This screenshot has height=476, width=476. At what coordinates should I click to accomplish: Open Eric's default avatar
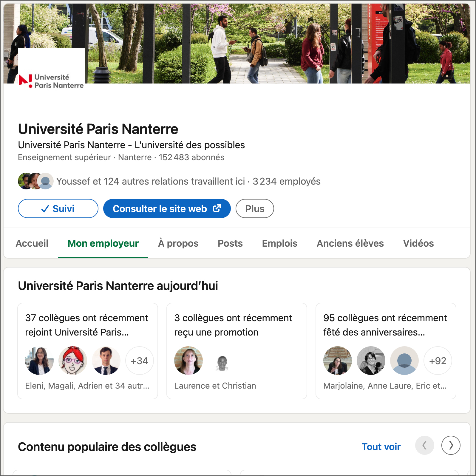(404, 361)
